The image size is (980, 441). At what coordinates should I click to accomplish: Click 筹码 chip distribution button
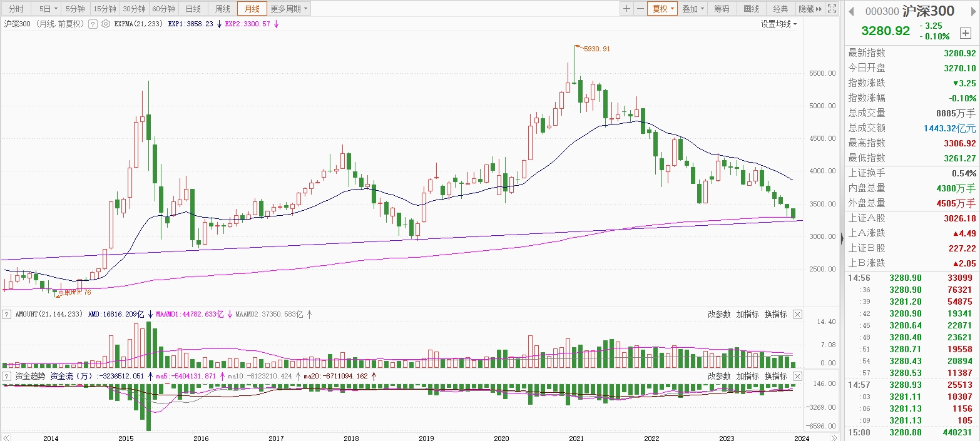point(722,9)
